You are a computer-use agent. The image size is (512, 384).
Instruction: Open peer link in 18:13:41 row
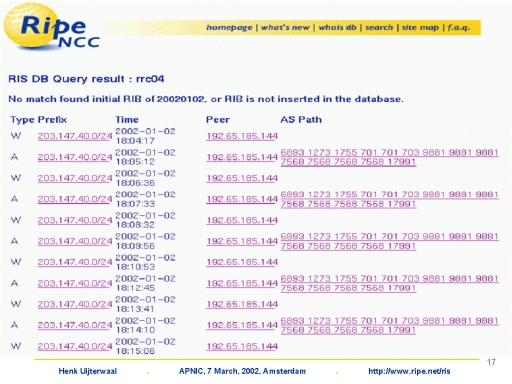[242, 304]
